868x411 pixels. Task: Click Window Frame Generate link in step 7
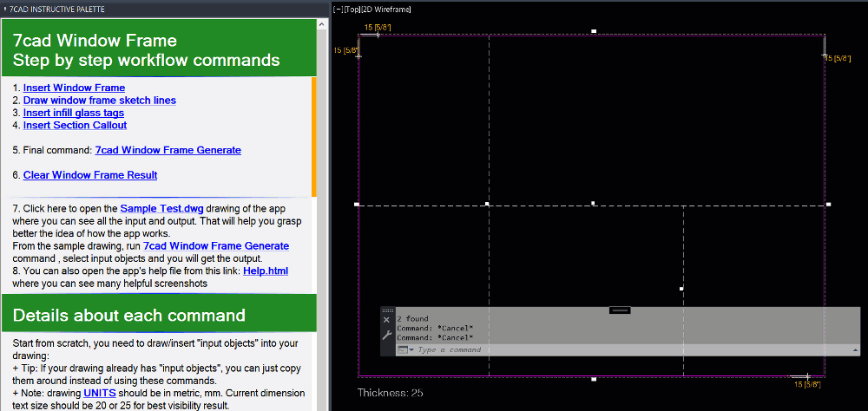point(216,245)
